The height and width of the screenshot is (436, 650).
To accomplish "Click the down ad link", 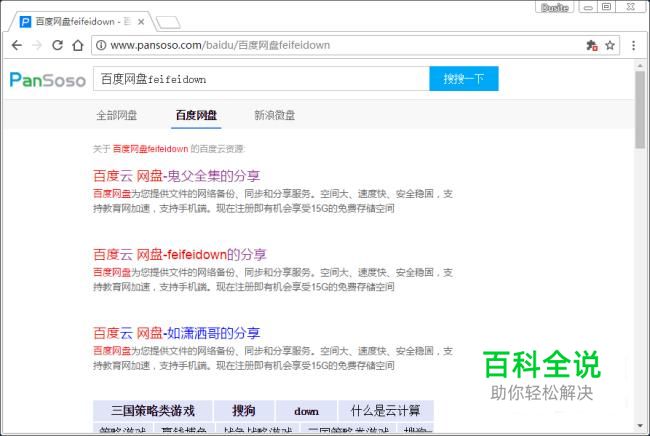I will click(x=306, y=410).
